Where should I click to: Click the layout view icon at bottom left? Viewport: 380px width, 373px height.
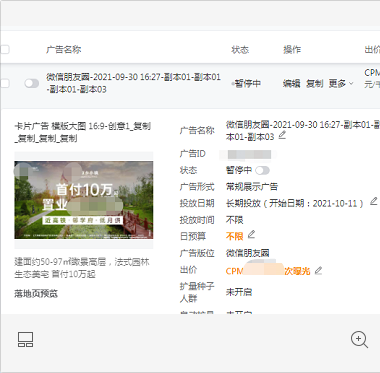(25, 339)
